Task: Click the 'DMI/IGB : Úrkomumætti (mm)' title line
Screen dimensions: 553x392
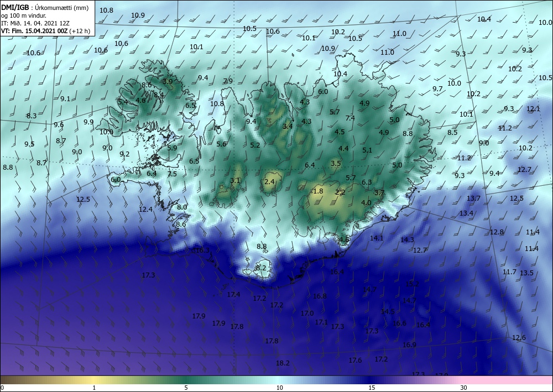Action: point(45,8)
